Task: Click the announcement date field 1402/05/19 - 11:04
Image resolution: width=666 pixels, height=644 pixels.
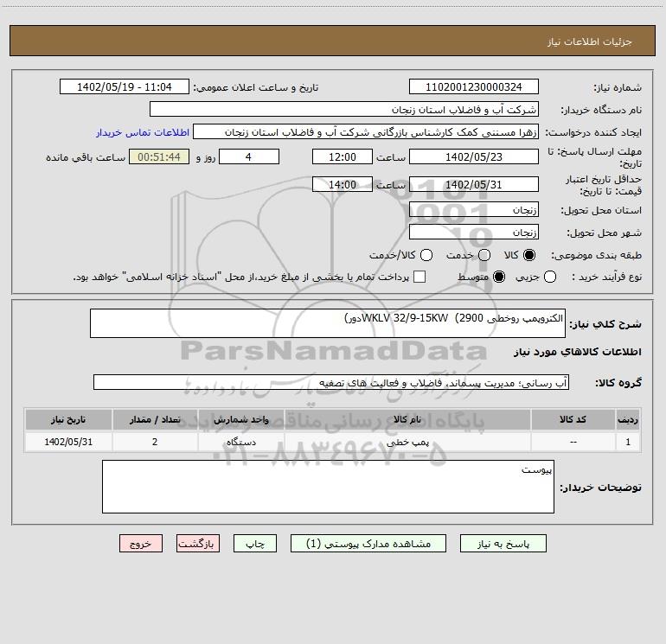Action: 125,87
